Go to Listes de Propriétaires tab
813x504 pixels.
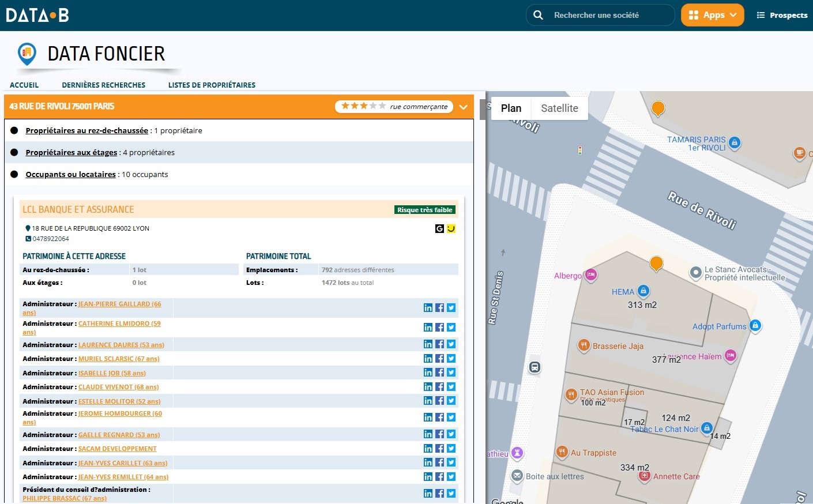[x=212, y=85]
